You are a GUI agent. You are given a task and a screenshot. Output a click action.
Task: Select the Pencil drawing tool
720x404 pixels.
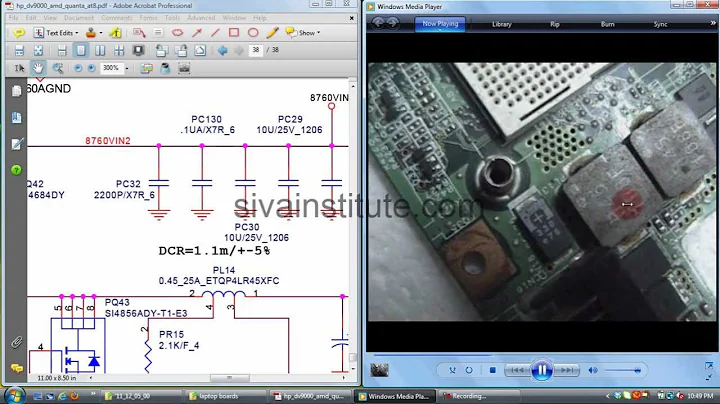(272, 33)
